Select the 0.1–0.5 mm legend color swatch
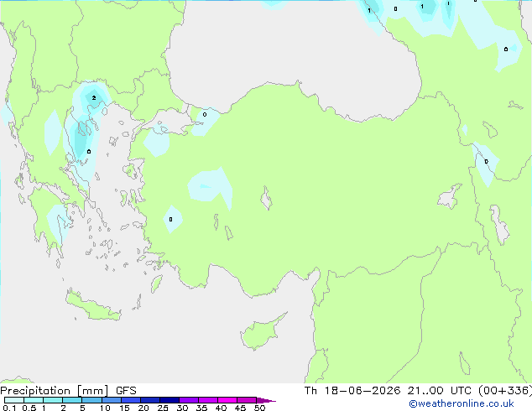532x411 pixels. tap(14, 400)
